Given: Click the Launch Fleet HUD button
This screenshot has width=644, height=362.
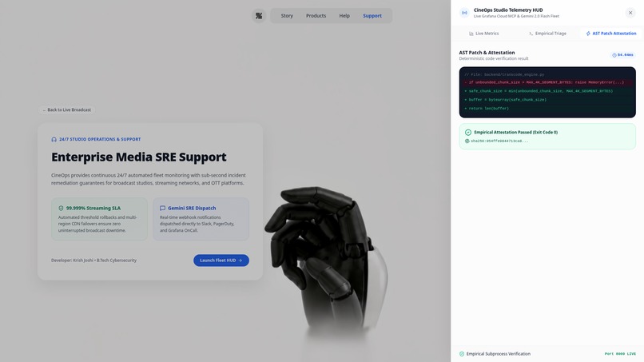Looking at the screenshot, I should (x=221, y=260).
